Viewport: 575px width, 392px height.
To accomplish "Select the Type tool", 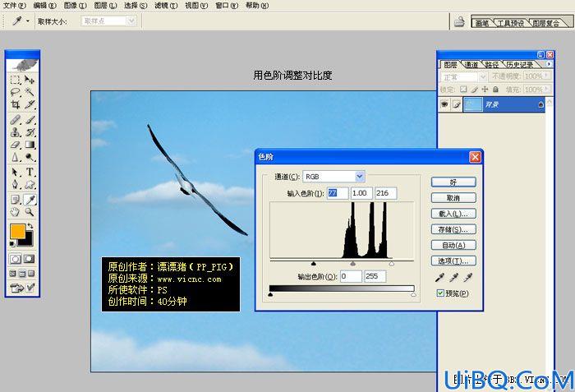I will 30,172.
